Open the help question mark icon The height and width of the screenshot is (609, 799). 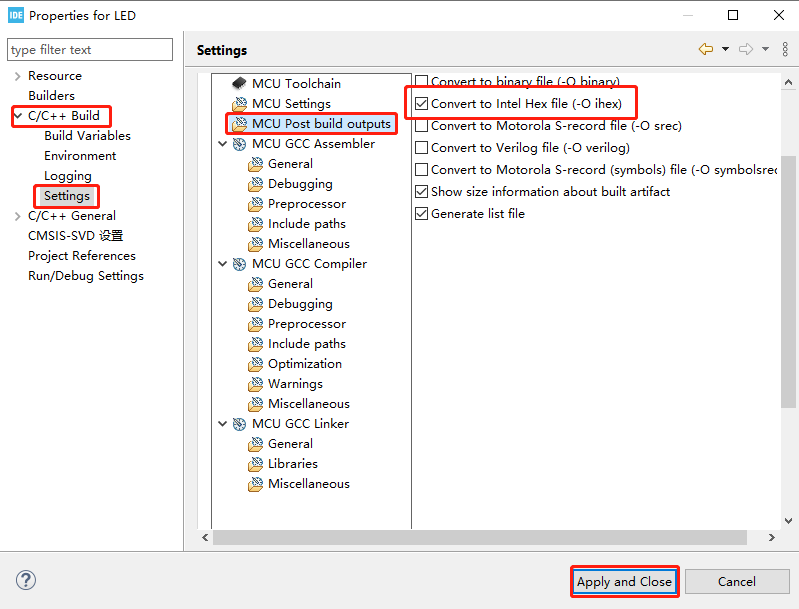point(26,581)
